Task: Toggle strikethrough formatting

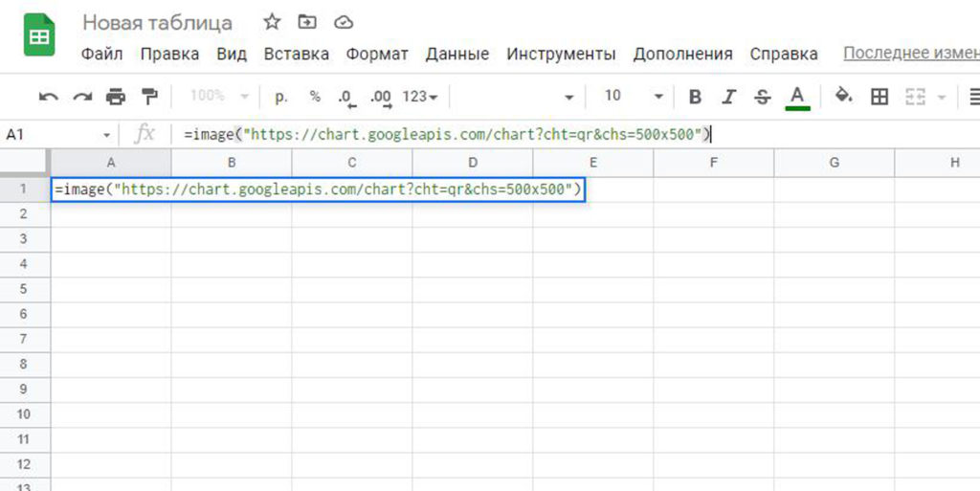Action: tap(762, 97)
